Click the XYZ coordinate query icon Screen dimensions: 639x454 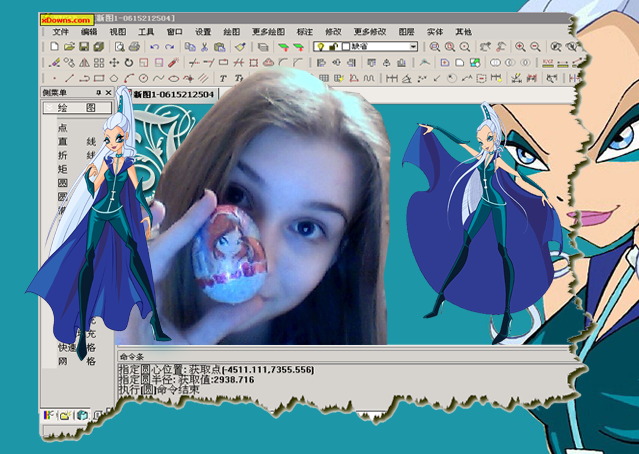click(548, 63)
